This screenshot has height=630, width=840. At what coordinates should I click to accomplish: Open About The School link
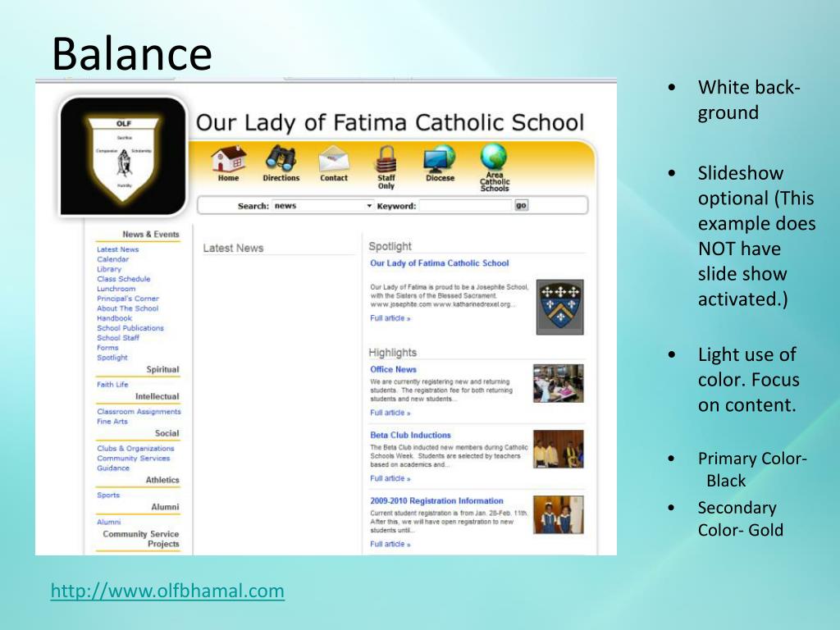pyautogui.click(x=127, y=308)
